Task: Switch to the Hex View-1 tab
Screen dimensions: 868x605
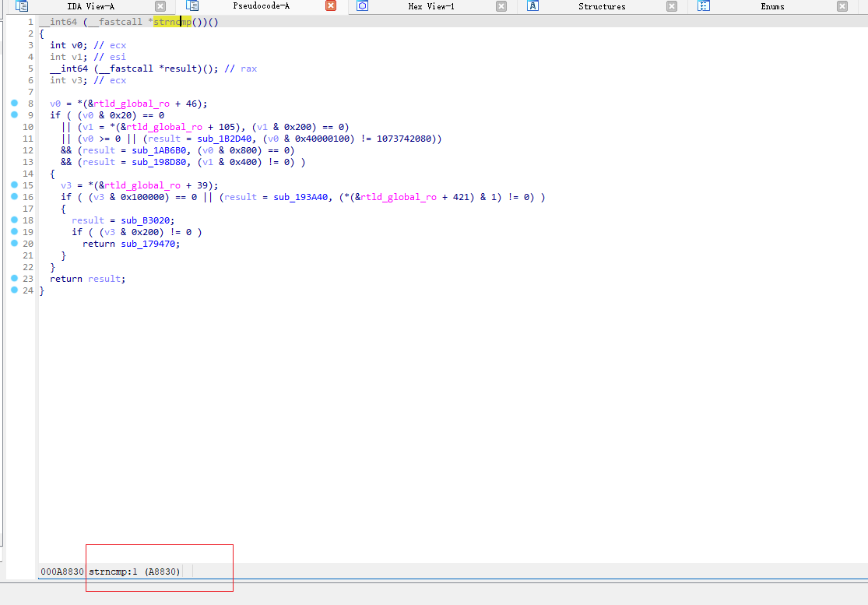Action: tap(431, 6)
